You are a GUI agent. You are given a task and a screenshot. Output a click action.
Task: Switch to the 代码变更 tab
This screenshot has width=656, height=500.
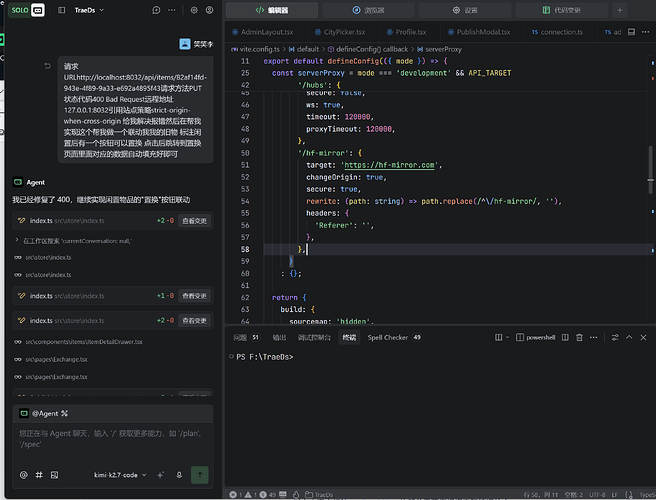coord(561,10)
